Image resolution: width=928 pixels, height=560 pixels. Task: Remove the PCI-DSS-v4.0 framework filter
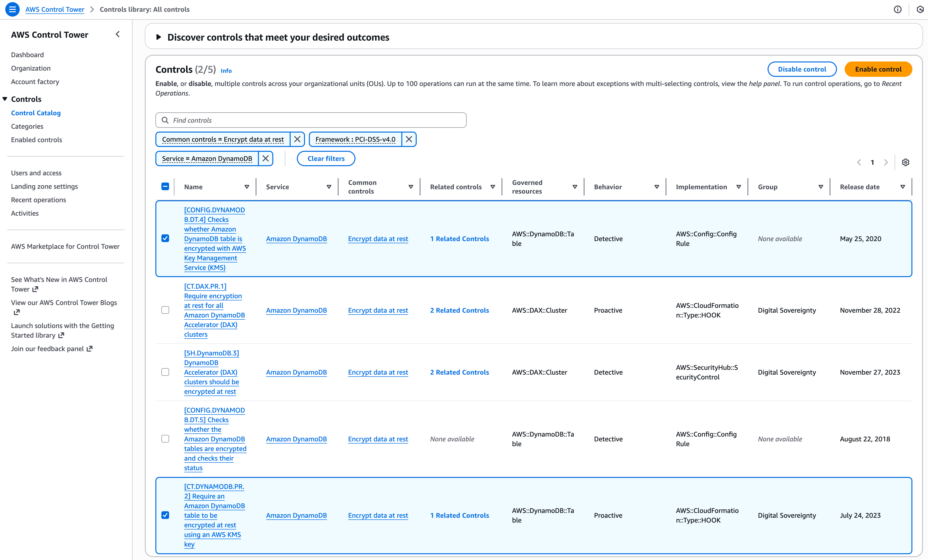tap(409, 139)
